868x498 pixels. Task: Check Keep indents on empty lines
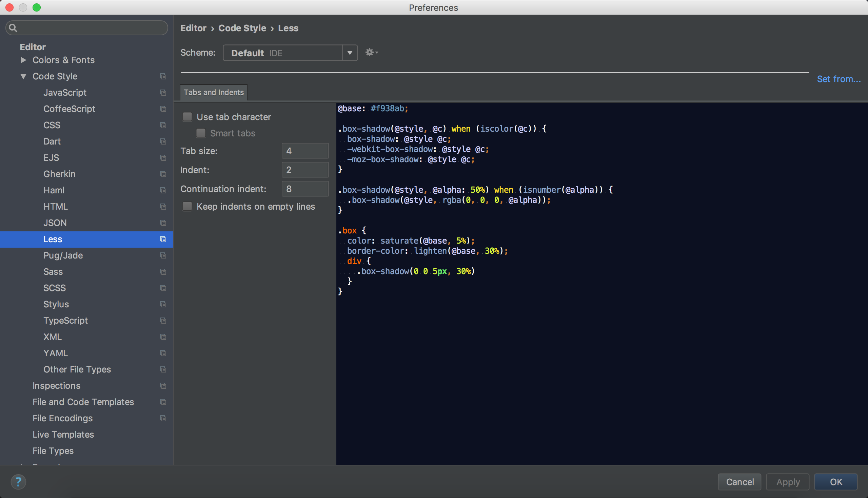click(x=188, y=206)
